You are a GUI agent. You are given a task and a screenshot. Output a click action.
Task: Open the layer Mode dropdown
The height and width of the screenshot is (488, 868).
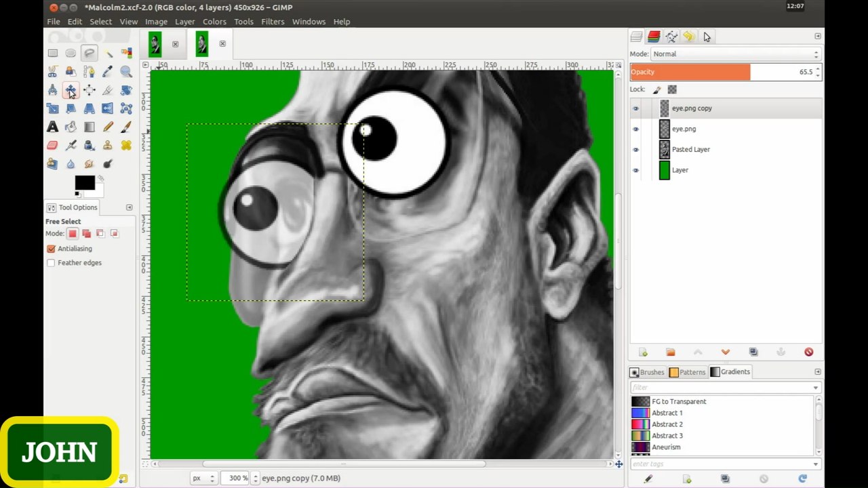click(736, 54)
